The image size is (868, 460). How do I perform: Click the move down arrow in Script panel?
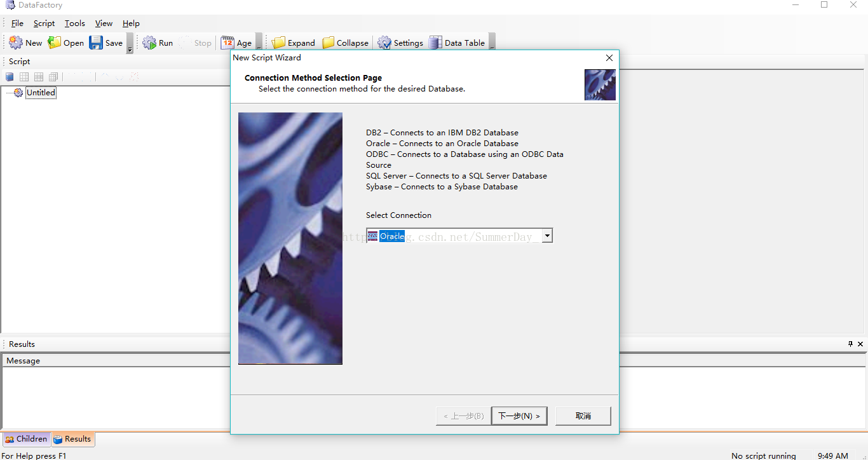pos(119,77)
